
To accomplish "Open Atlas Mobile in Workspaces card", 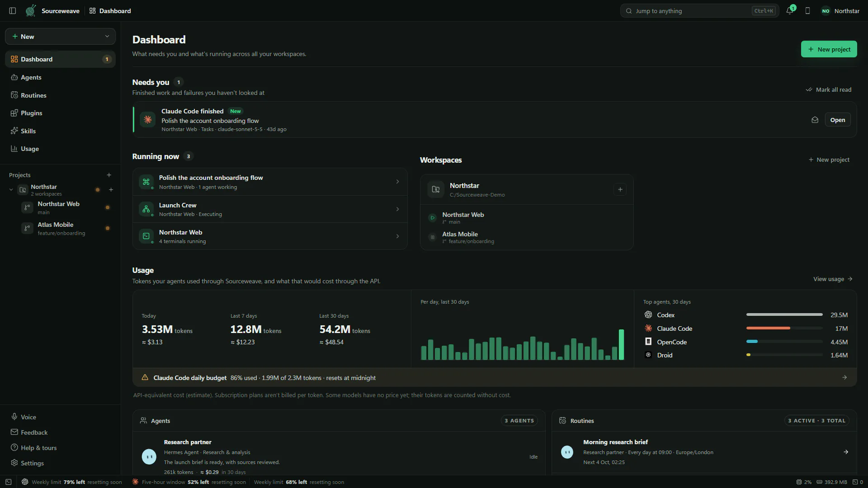I will (527, 237).
